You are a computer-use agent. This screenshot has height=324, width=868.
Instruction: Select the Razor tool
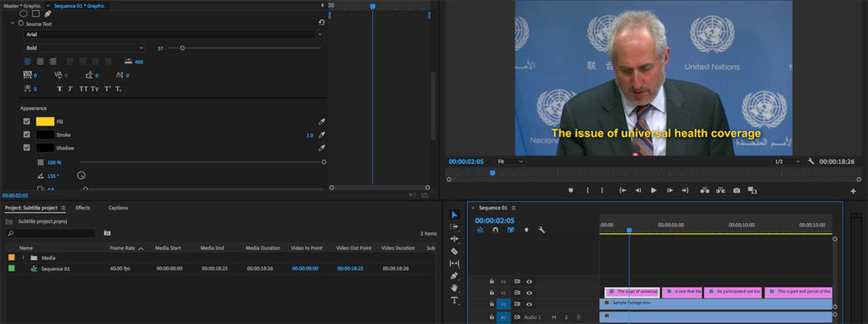pyautogui.click(x=454, y=251)
